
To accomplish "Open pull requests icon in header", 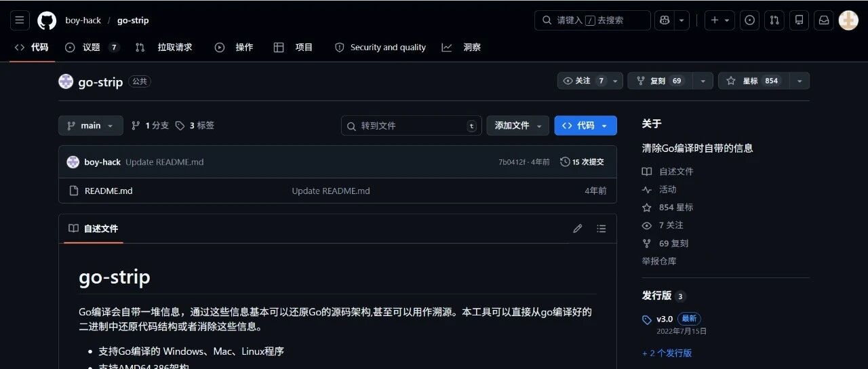I will point(774,20).
